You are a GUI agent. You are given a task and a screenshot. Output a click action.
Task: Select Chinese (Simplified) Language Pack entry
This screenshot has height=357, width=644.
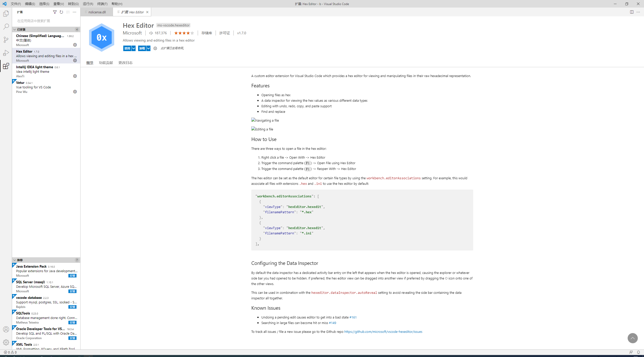(x=46, y=40)
